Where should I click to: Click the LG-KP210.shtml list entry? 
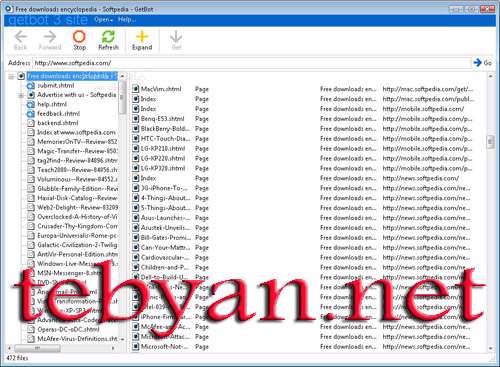(x=303, y=148)
